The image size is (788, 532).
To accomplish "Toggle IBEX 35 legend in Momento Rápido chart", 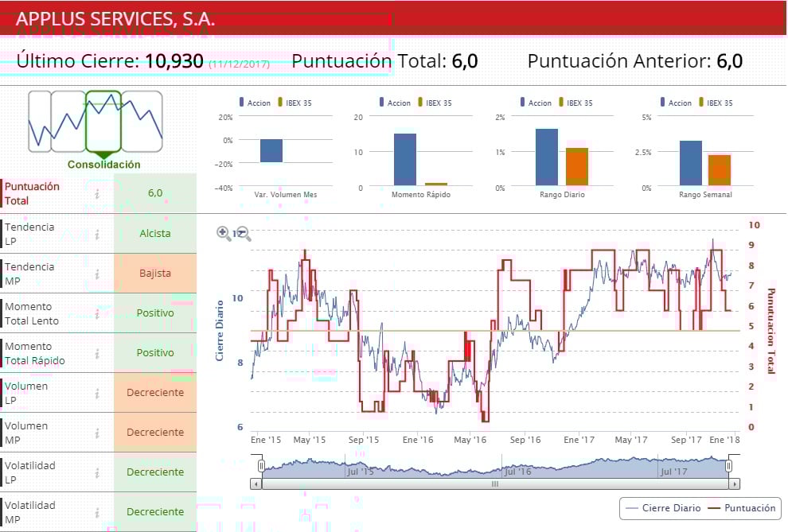I will coord(435,103).
